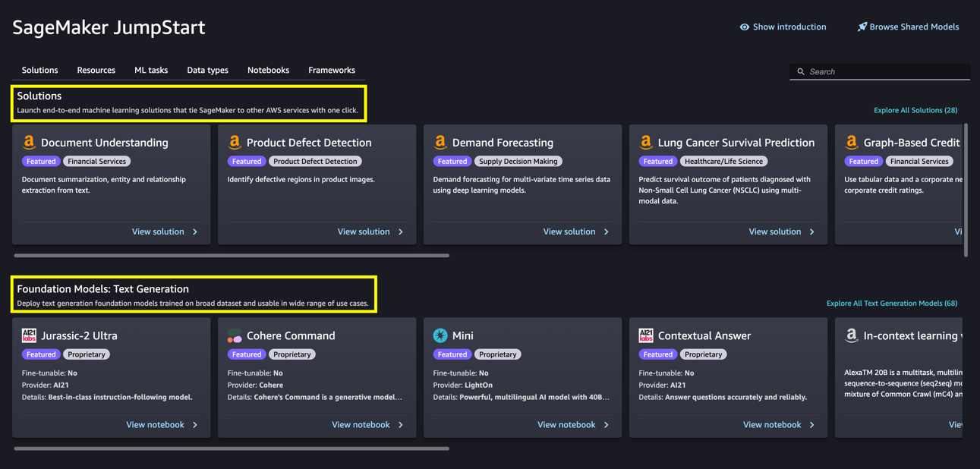The width and height of the screenshot is (980, 469).
Task: Open Explore All Text Generation Models (68)
Action: click(x=892, y=304)
